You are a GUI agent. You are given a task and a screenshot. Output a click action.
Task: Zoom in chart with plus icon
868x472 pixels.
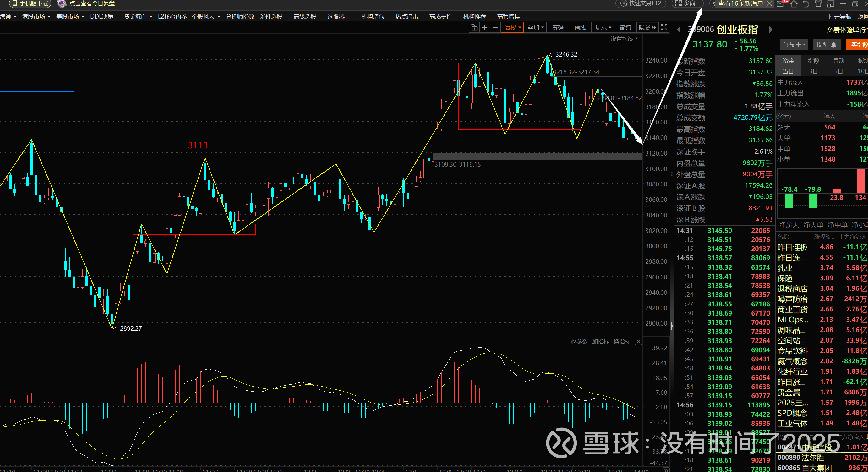pyautogui.click(x=484, y=28)
